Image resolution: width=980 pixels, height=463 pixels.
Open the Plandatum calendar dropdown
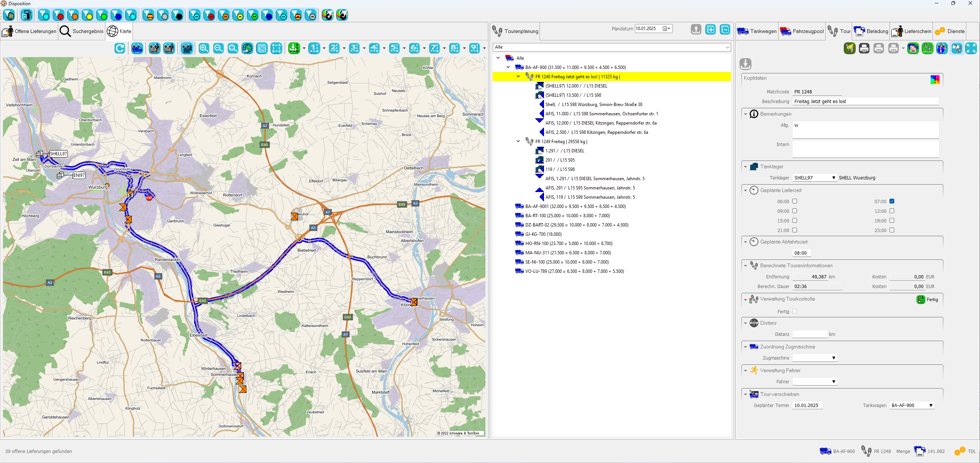(x=667, y=29)
